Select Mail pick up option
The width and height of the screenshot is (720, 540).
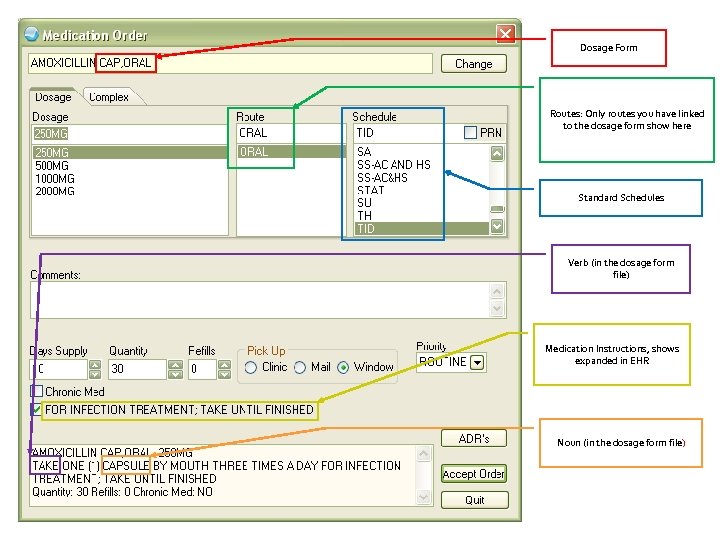(300, 367)
